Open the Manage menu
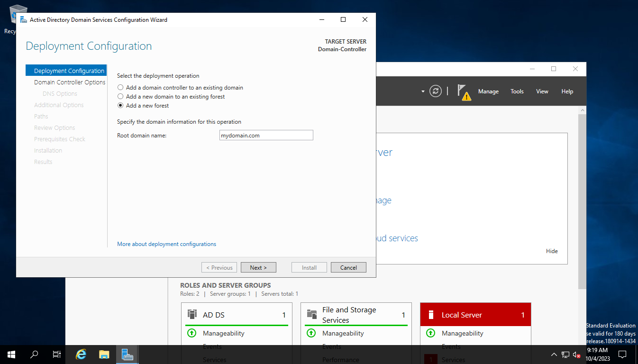Viewport: 638px width, 364px height. (488, 91)
